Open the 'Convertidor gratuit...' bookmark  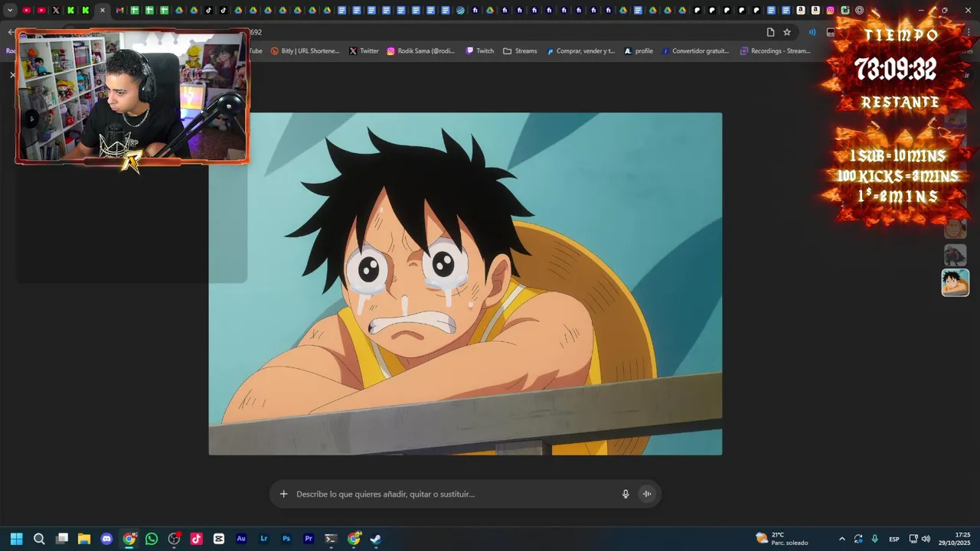pyautogui.click(x=695, y=51)
